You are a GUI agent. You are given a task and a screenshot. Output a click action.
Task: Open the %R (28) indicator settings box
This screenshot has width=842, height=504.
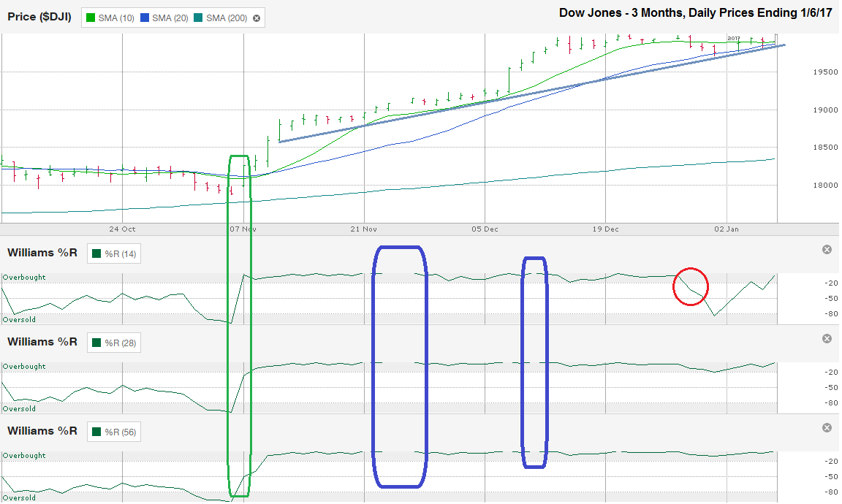[114, 343]
